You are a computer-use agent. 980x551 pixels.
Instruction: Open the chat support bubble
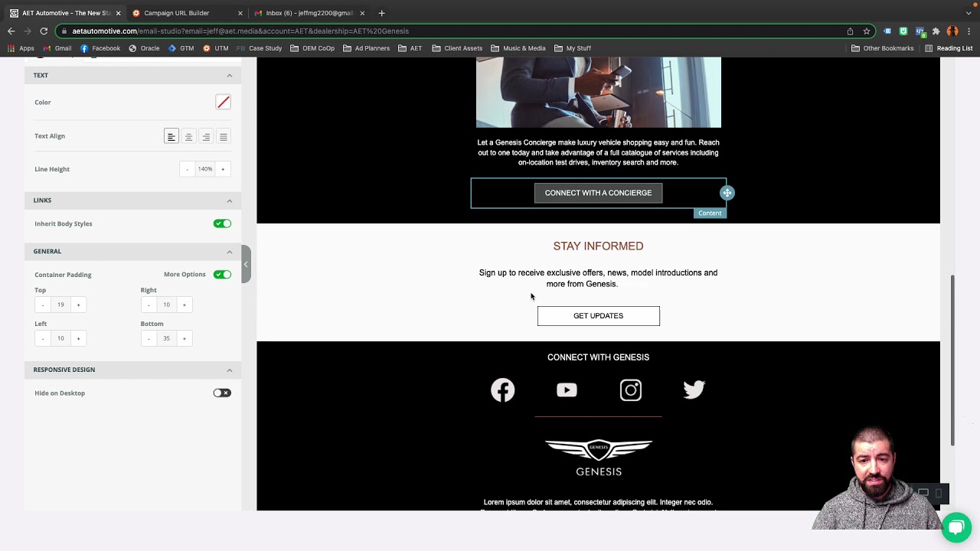(956, 527)
